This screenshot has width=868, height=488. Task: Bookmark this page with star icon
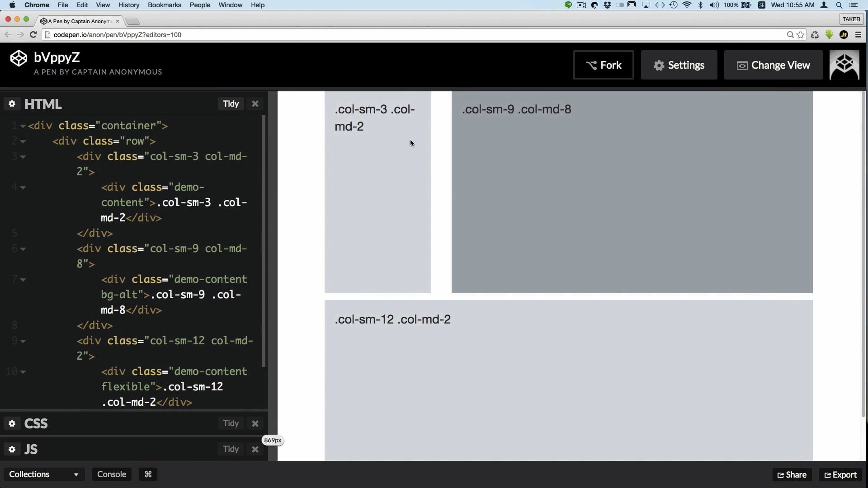pyautogui.click(x=801, y=34)
